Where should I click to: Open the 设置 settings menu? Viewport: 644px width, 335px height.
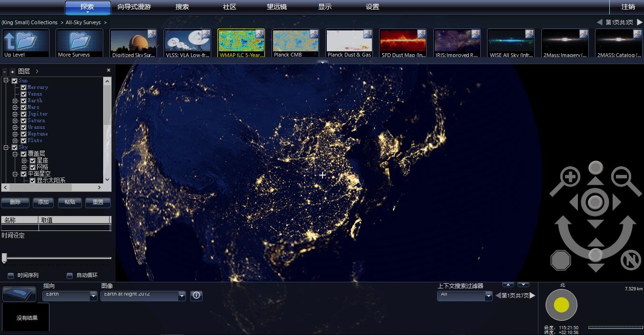[x=372, y=7]
